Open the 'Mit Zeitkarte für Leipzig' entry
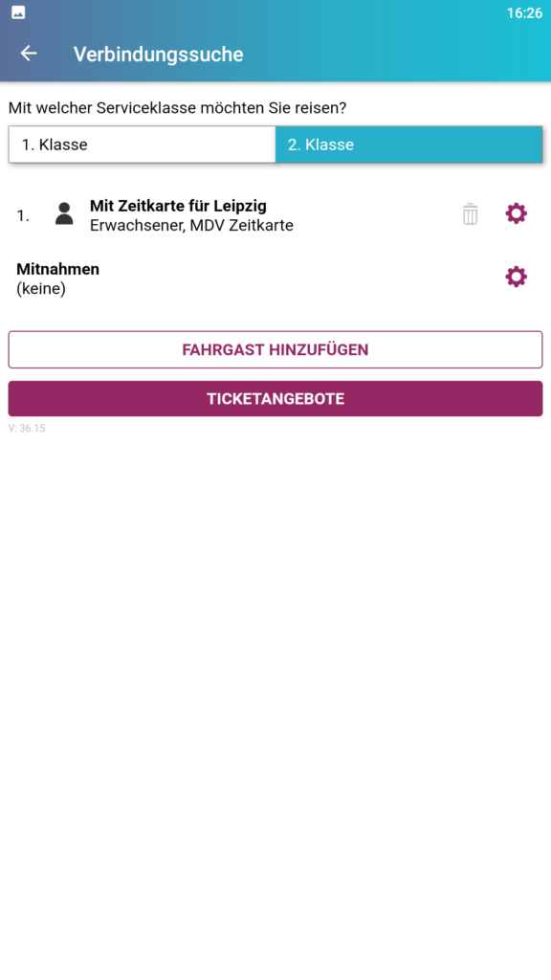 [x=178, y=205]
